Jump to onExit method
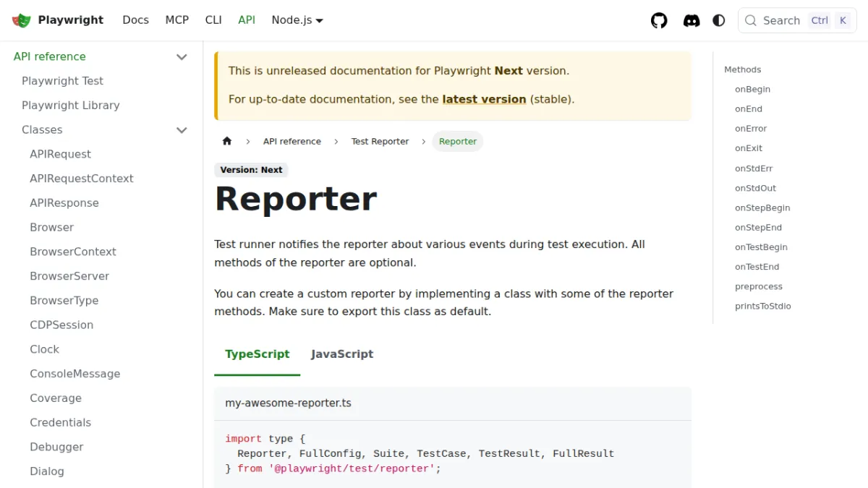Screen dimensions: 868x488 point(749,148)
